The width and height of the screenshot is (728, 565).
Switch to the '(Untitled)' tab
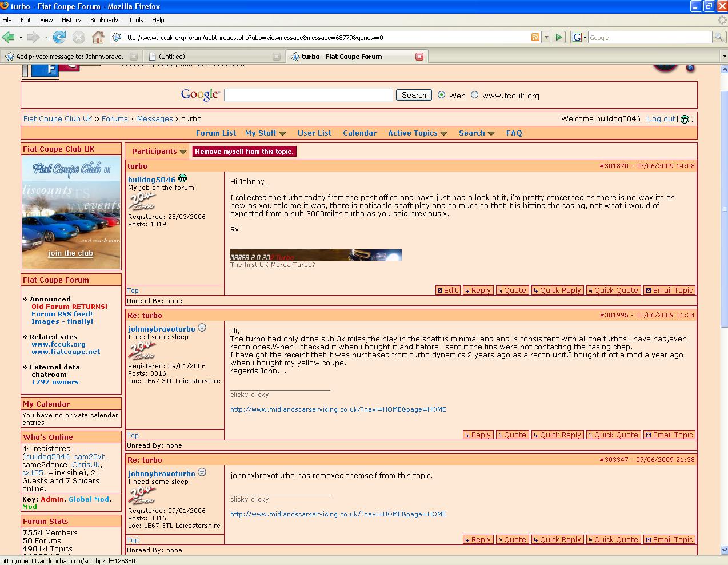[x=214, y=56]
